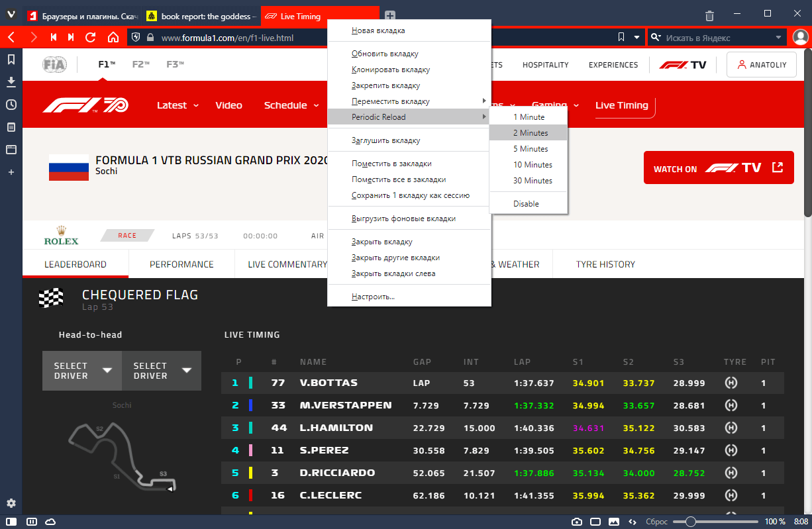The image size is (812, 529).
Task: Open browser settings gear icon
Action: (x=11, y=503)
